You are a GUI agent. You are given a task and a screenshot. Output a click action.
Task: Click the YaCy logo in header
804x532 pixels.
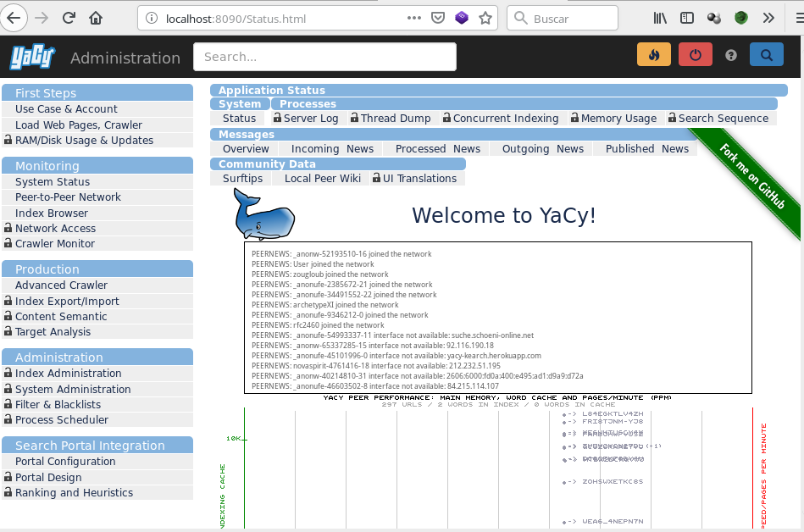pos(32,58)
